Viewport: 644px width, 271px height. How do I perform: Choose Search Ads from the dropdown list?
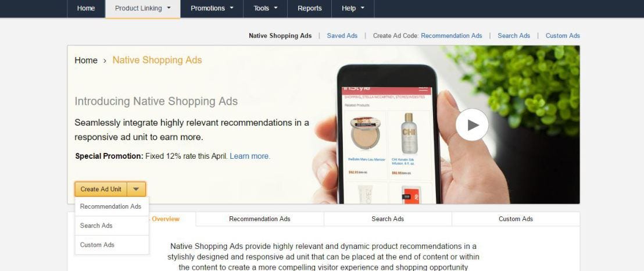click(x=112, y=226)
